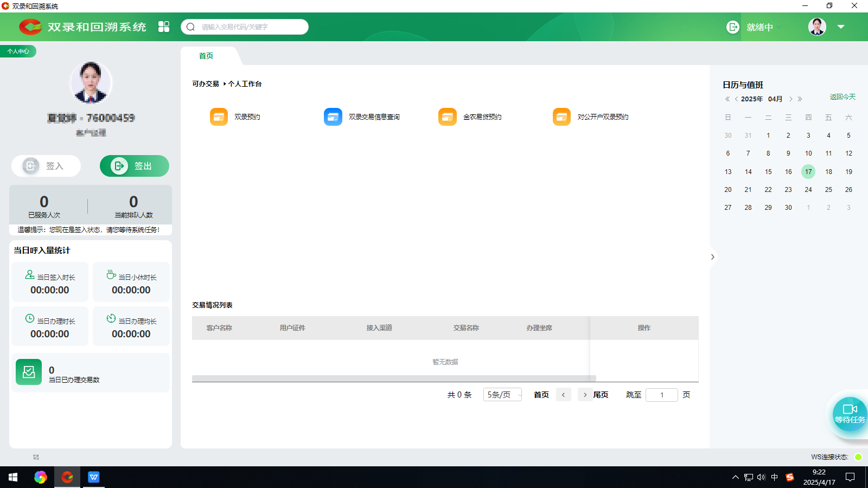Viewport: 868px width, 488px height.
Task: Go to the 尾页 last page
Action: tap(601, 395)
